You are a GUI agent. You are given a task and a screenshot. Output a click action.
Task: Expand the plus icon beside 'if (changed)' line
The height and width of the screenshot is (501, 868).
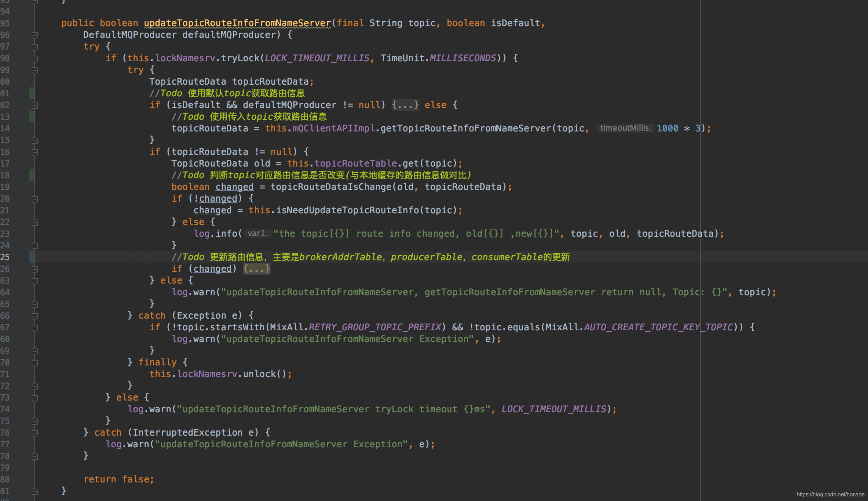(x=35, y=269)
